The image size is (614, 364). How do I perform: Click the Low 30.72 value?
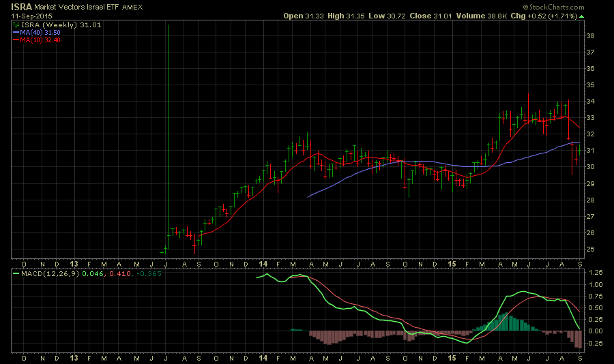click(x=387, y=16)
